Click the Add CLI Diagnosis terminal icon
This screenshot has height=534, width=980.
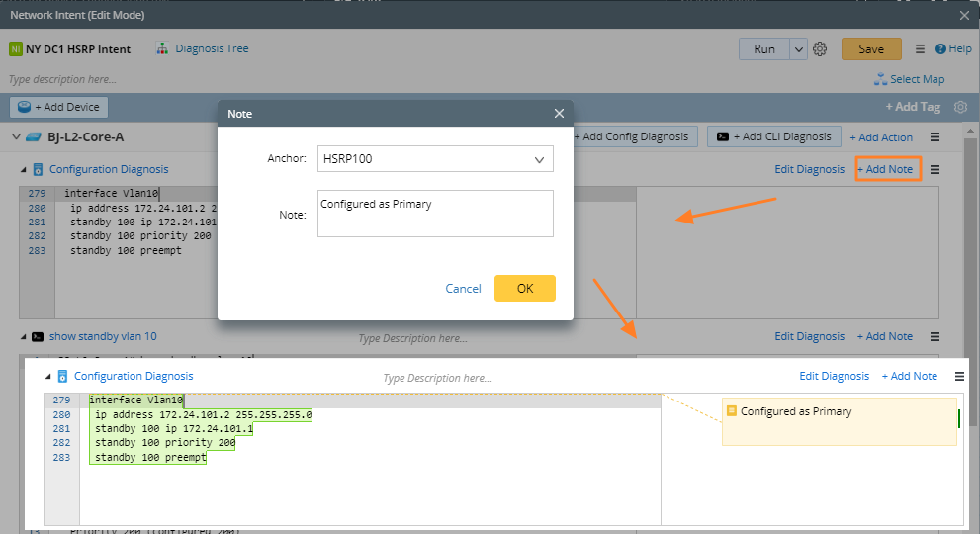point(723,136)
